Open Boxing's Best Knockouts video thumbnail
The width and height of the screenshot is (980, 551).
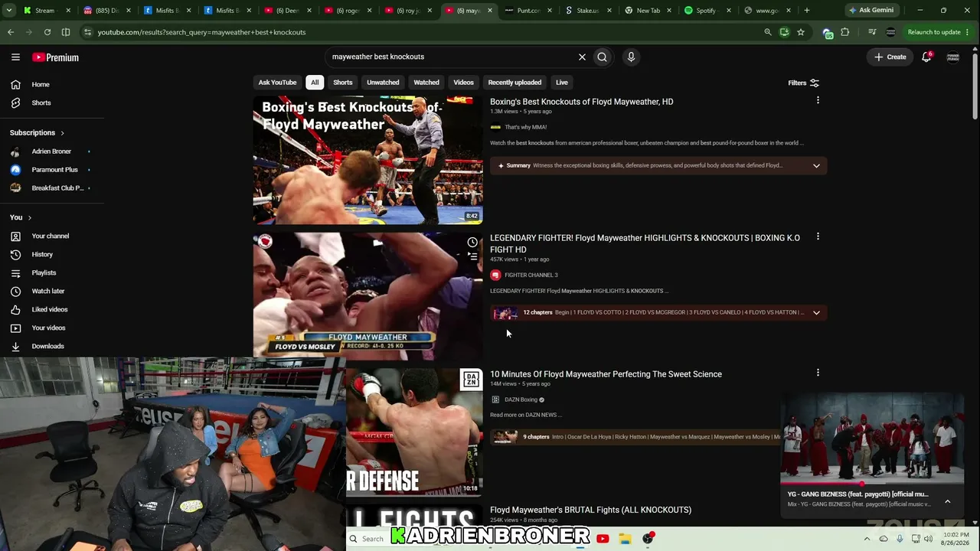pyautogui.click(x=368, y=160)
